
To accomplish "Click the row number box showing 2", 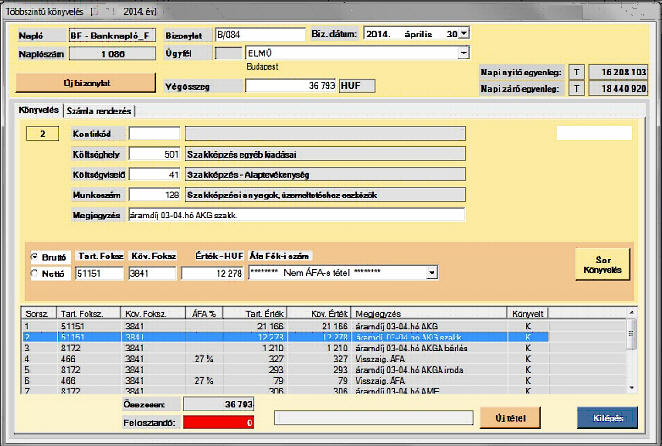I will [42, 133].
